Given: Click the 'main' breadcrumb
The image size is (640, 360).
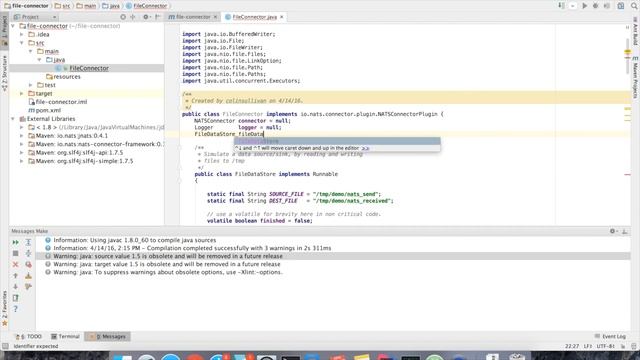Looking at the screenshot, I should (x=86, y=6).
